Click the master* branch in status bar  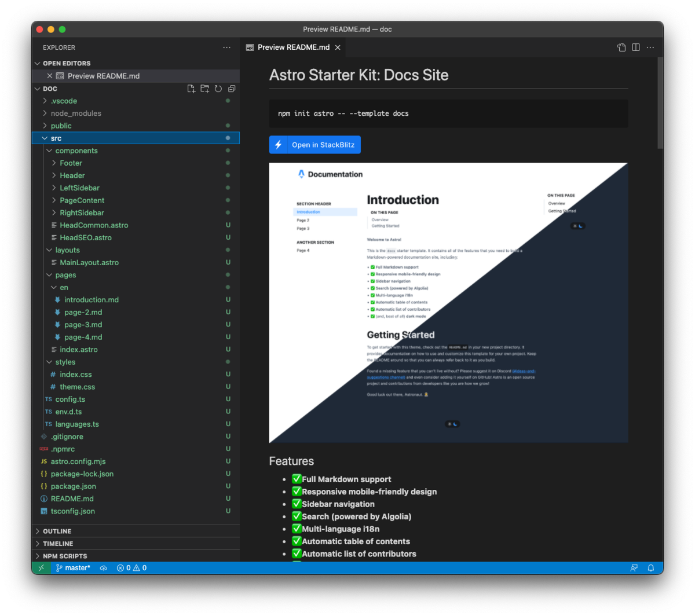point(73,568)
